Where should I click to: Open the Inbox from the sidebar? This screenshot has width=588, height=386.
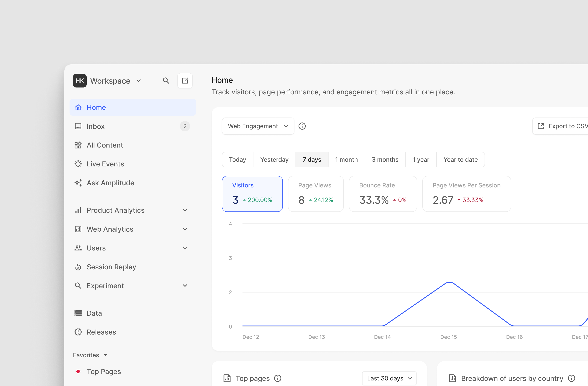pos(96,126)
